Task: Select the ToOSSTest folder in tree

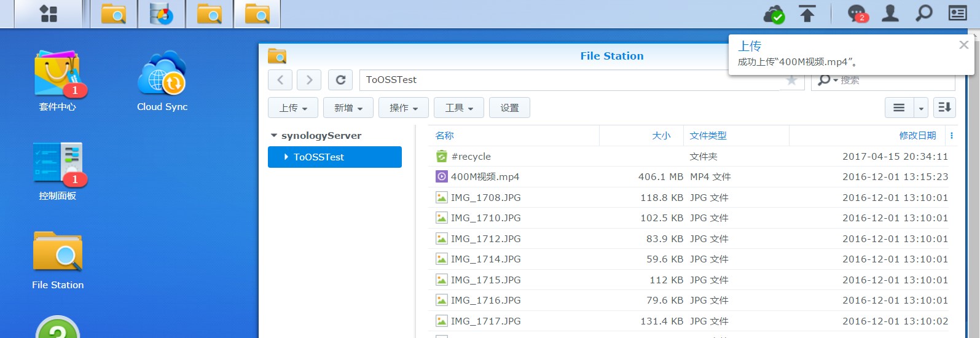Action: coord(335,157)
